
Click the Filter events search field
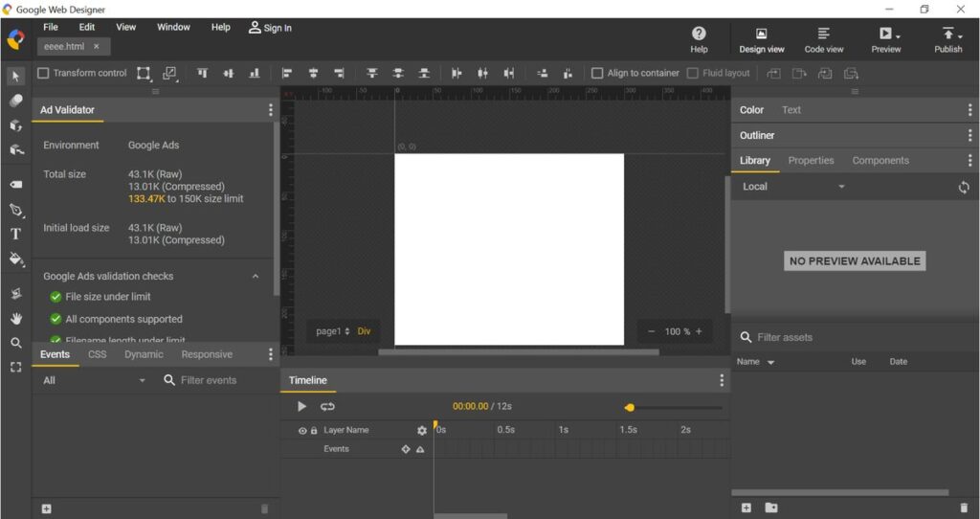[x=217, y=380]
